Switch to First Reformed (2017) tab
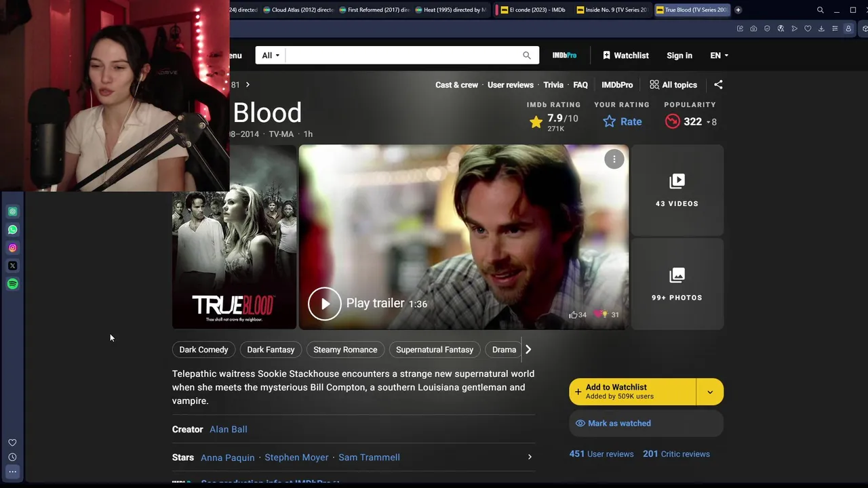Screen dimensions: 868x488 pyautogui.click(x=374, y=10)
